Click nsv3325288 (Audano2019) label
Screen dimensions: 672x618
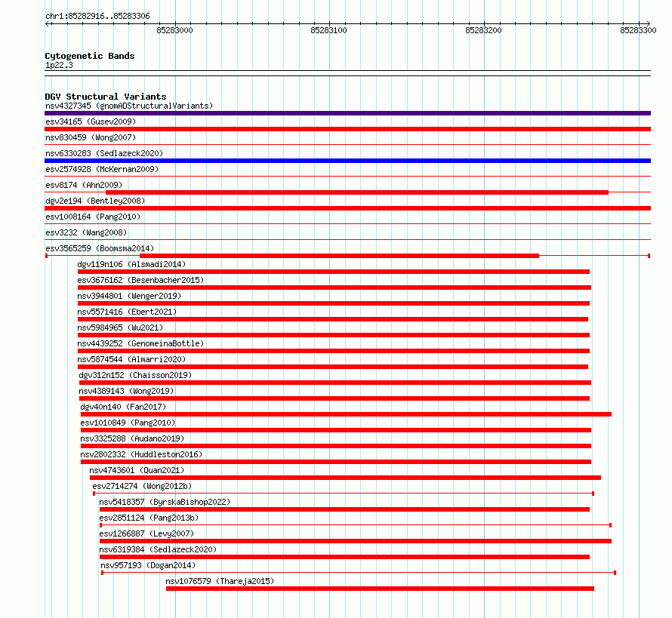tap(132, 438)
